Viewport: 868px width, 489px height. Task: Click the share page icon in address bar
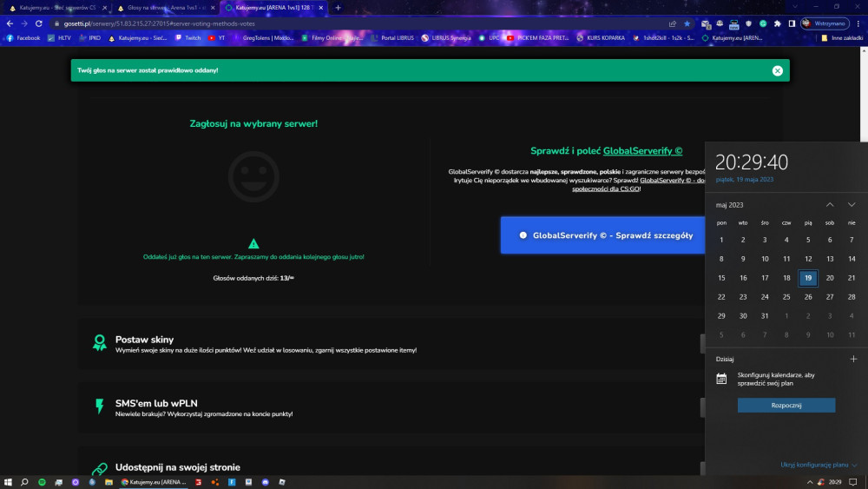673,23
